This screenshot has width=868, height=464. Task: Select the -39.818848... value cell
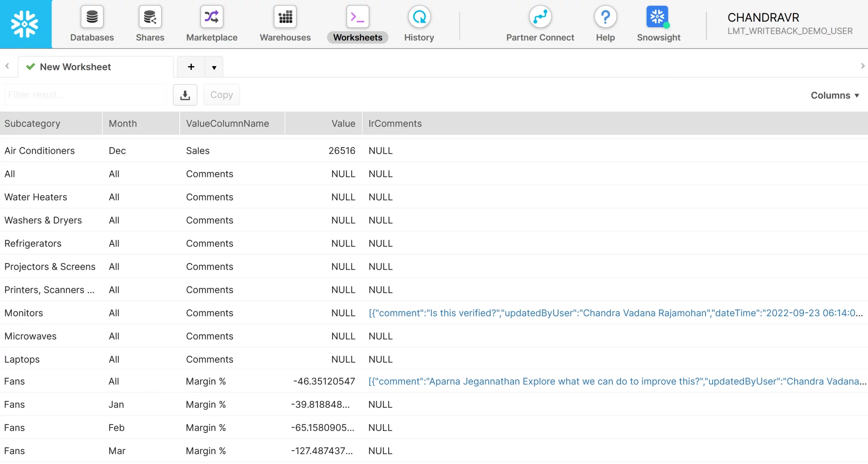[x=320, y=404]
